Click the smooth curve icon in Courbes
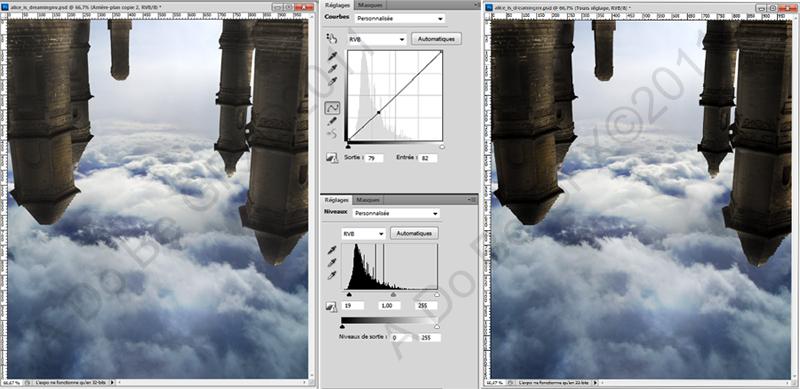800x389 pixels. tap(332, 134)
